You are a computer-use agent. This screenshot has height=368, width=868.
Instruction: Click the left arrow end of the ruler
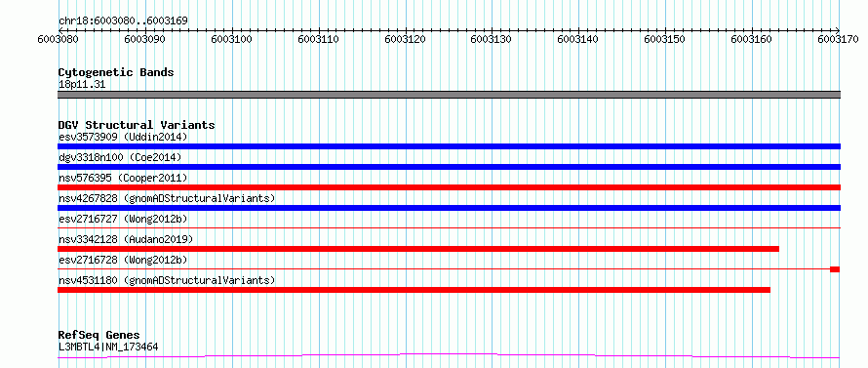pyautogui.click(x=60, y=30)
